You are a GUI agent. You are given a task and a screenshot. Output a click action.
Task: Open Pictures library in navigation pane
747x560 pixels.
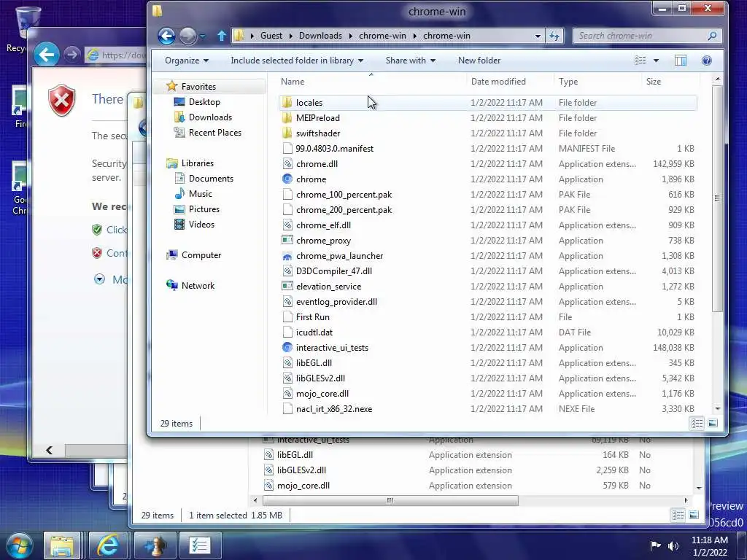(x=204, y=209)
